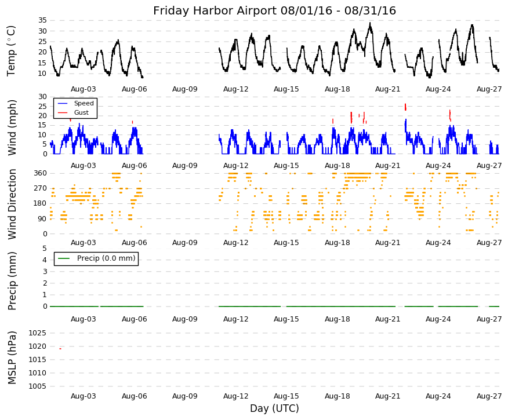
Task: Select the Precip (0.0 mm) legend label
Action: pyautogui.click(x=106, y=258)
